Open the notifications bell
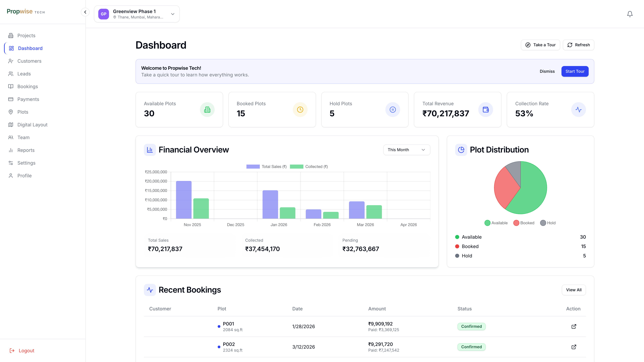 point(630,14)
